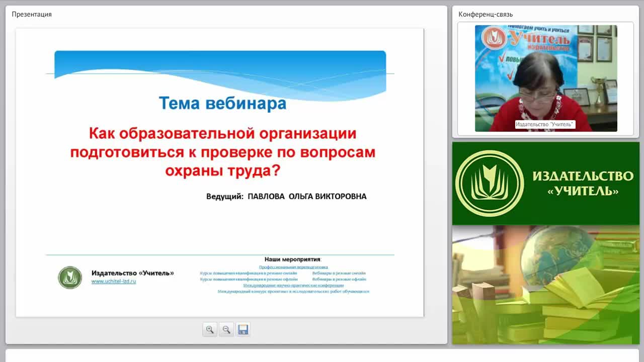Click the presenter name ПАВЛОВА ОЛЬГА ВИКТОРОВНА
The image size is (644, 362).
[x=307, y=196]
